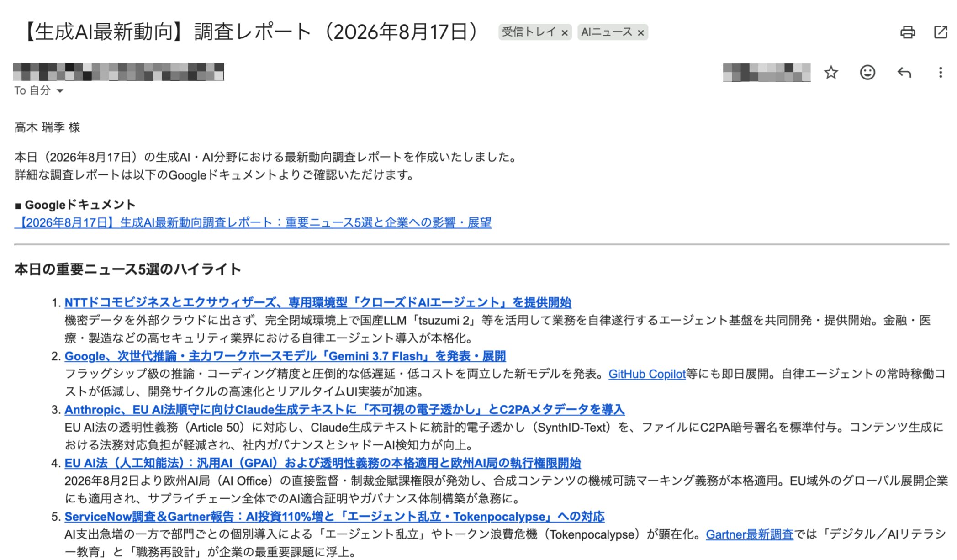
Task: Expand recipient details next to To 自分
Action: [x=60, y=91]
